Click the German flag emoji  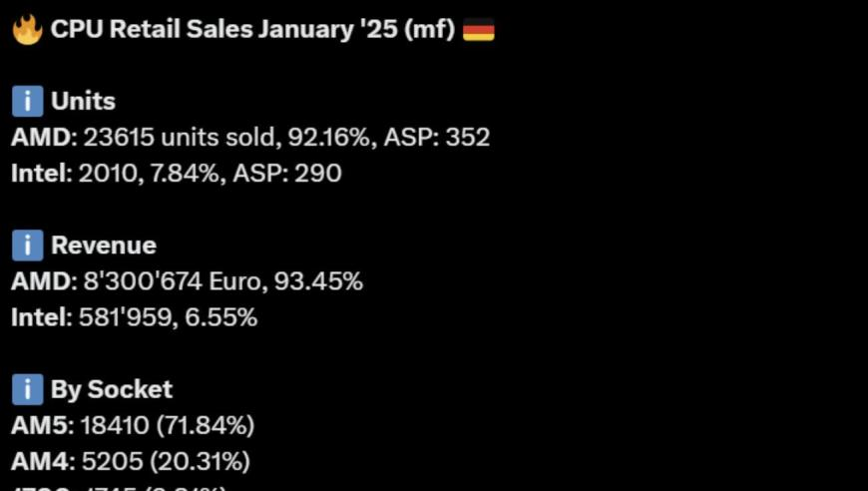coord(478,29)
